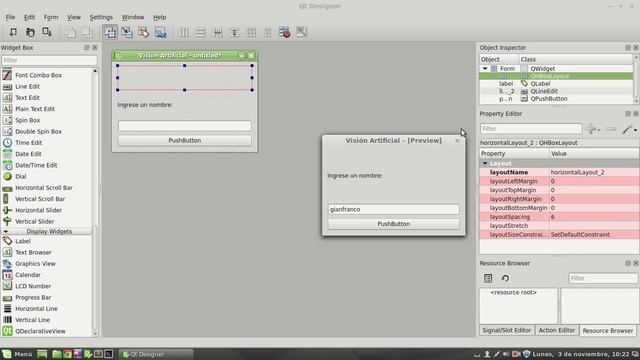Apply Lay Out in a Grid

click(x=251, y=32)
